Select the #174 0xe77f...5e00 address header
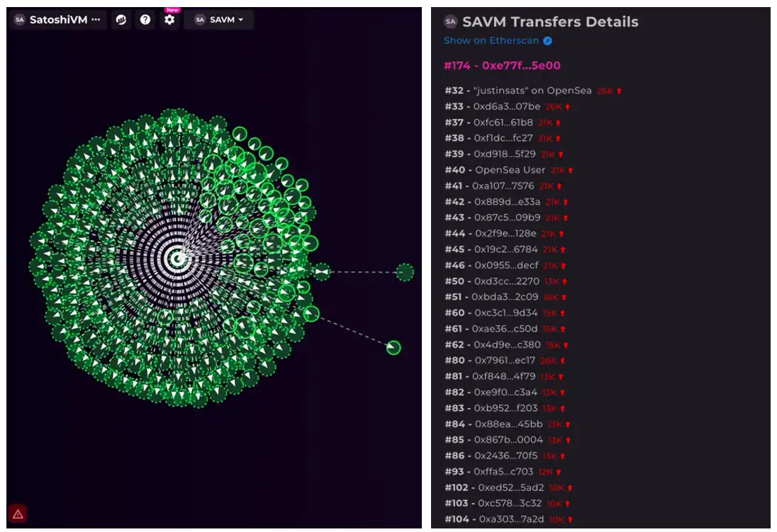The height and width of the screenshot is (532, 777). pyautogui.click(x=502, y=66)
